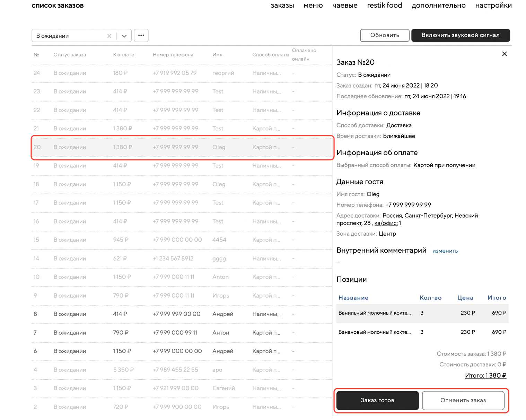
Task: Clear the 'В ожидании' status filter
Action: (x=109, y=36)
